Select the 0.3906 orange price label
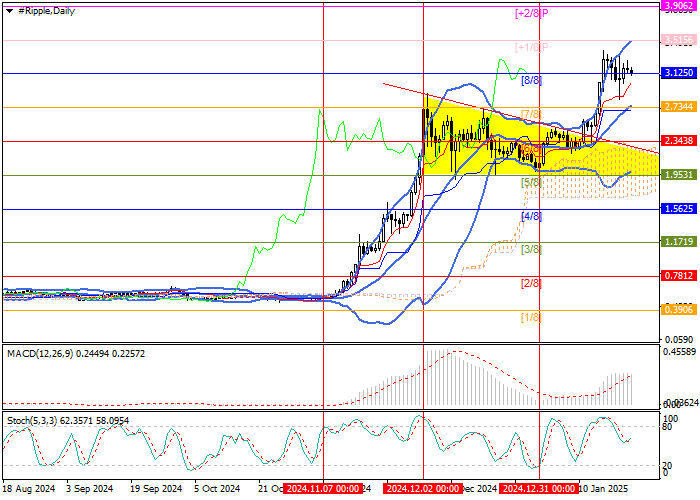 click(x=678, y=310)
